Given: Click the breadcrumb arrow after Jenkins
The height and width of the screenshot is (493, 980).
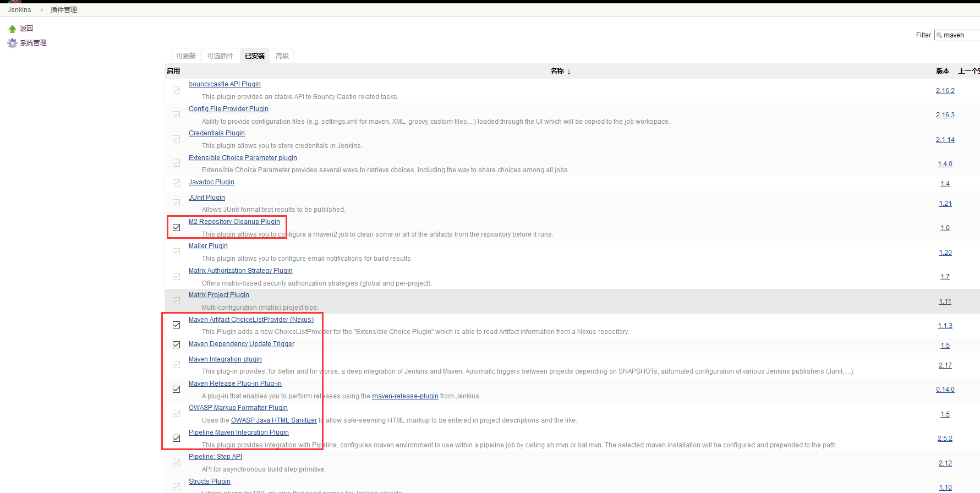Looking at the screenshot, I should 41,10.
